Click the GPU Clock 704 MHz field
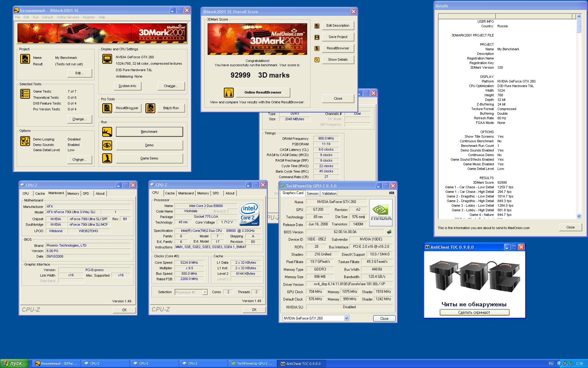Image resolution: width=588 pixels, height=368 pixels. 315,292
